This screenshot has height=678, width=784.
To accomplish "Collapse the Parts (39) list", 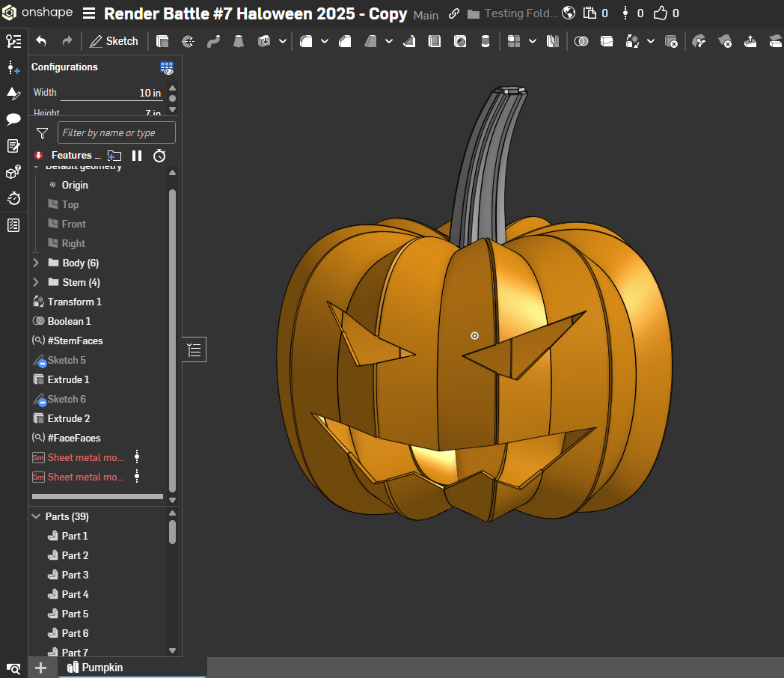I will (36, 516).
